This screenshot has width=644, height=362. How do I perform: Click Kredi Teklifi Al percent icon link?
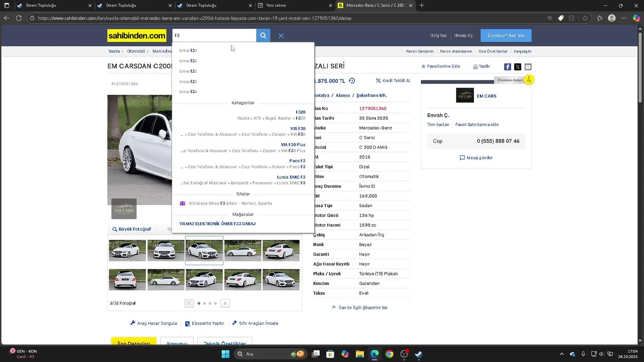coord(393,81)
